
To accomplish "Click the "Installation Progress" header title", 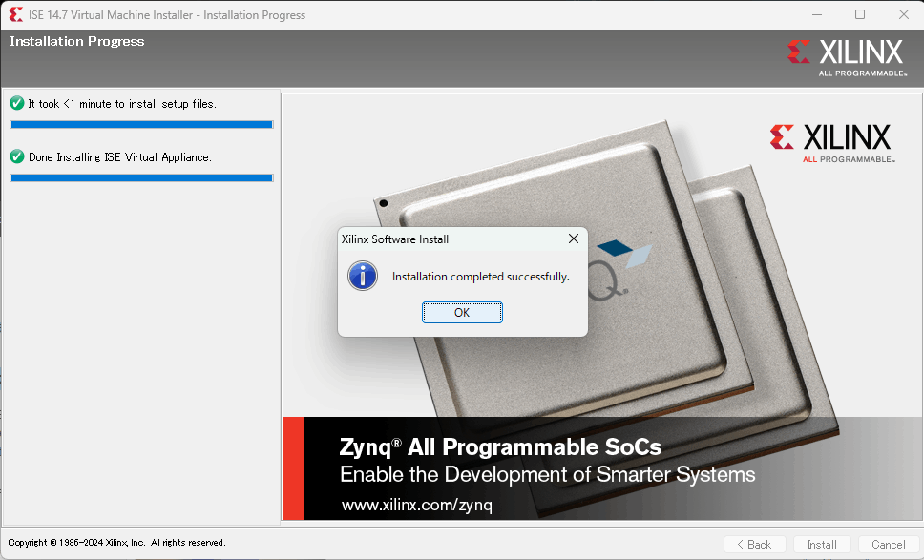I will click(x=77, y=41).
